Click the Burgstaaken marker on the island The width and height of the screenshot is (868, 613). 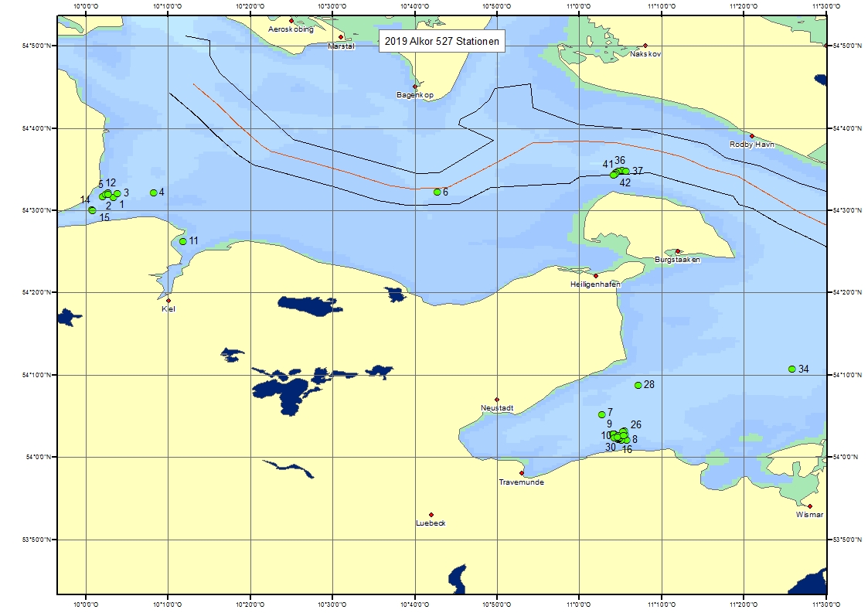pos(678,251)
